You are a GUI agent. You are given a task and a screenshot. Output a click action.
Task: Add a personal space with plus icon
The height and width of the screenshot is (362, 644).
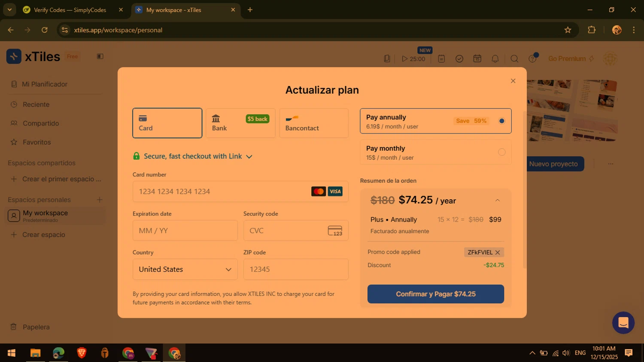click(100, 200)
